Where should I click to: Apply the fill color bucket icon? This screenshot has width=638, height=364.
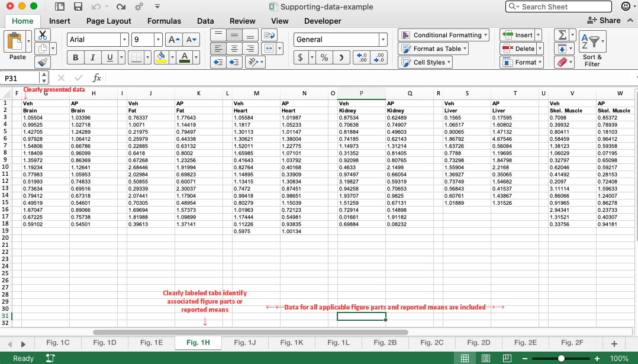point(161,57)
